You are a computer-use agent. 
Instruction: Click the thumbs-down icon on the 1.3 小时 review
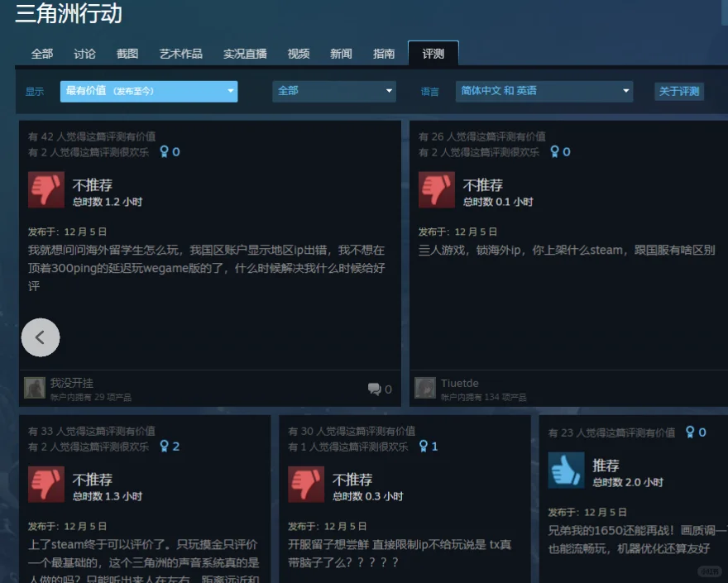[x=46, y=484]
